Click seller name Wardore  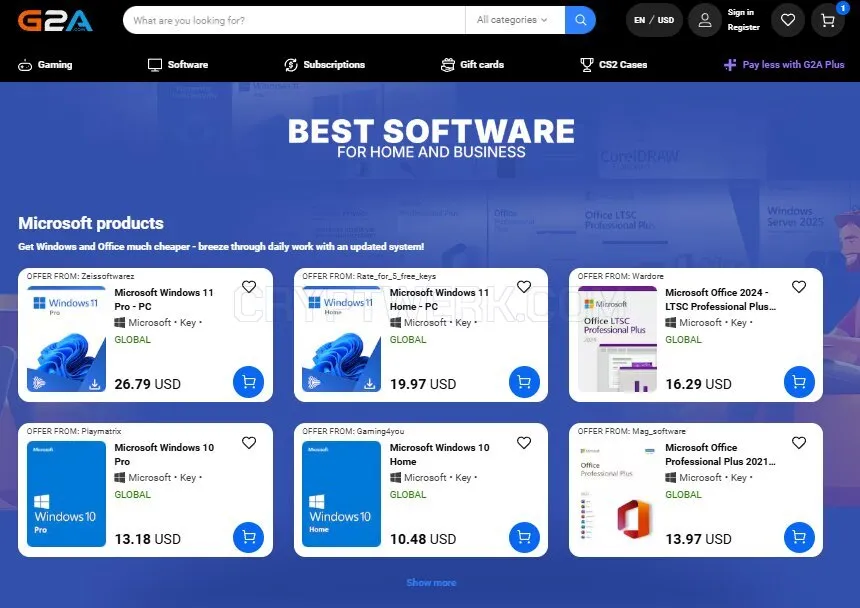click(647, 276)
